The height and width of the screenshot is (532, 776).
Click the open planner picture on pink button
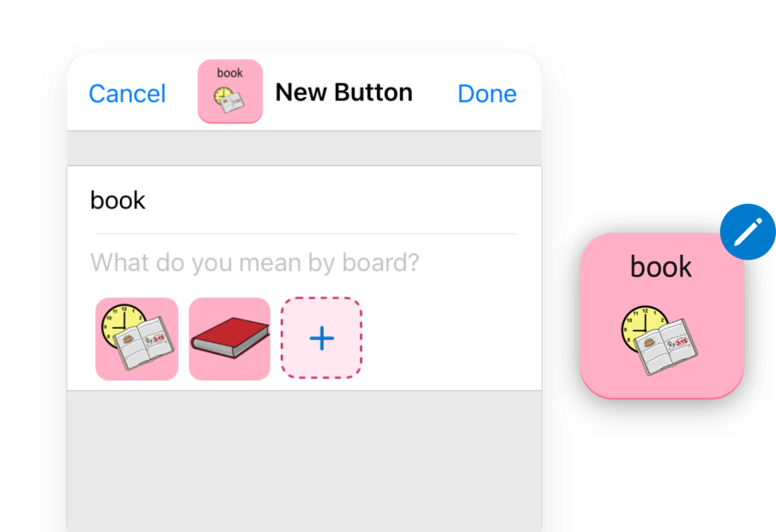tap(666, 346)
